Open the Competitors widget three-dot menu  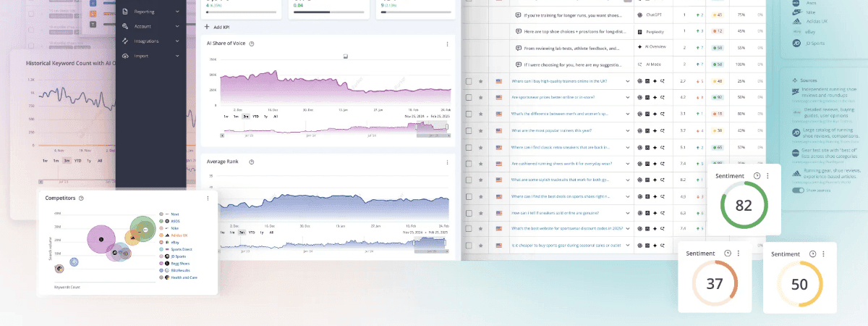pyautogui.click(x=208, y=198)
